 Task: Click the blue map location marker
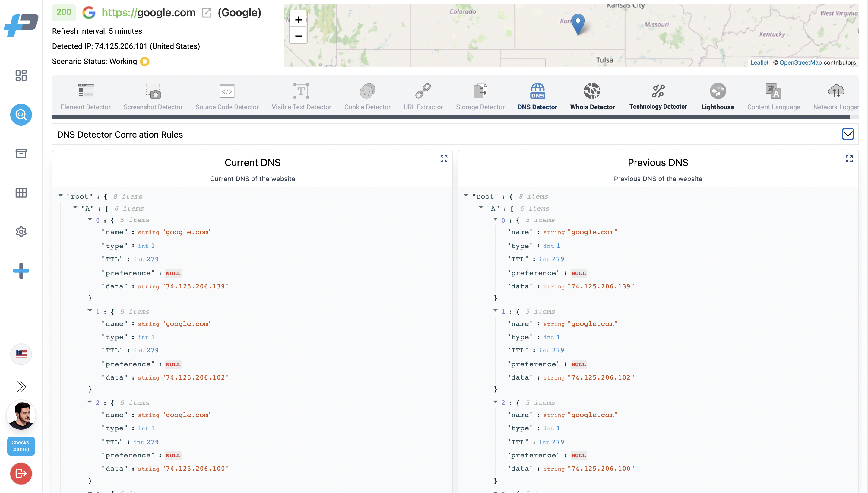tap(578, 24)
